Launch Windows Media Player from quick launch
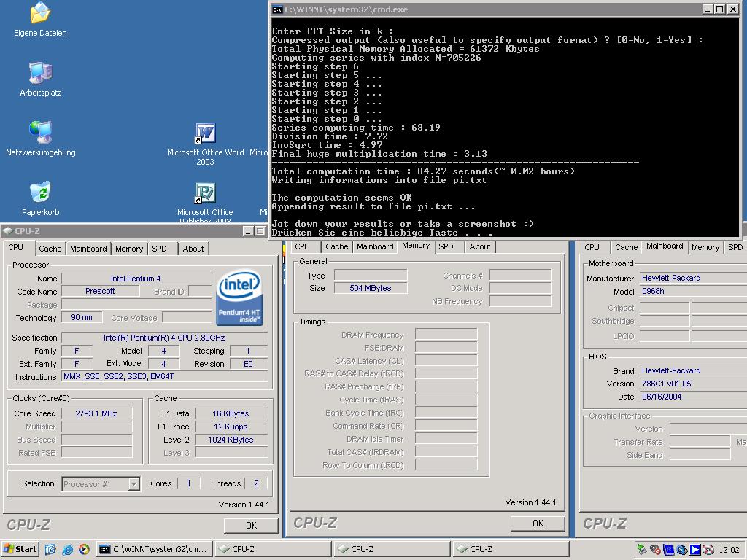Viewport: 747px width, 560px height. point(84,549)
